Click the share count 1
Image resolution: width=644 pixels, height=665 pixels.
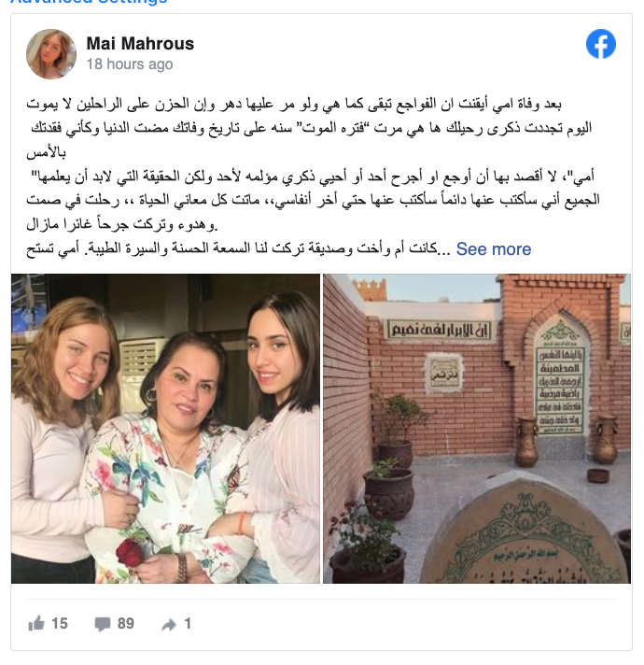(188, 624)
